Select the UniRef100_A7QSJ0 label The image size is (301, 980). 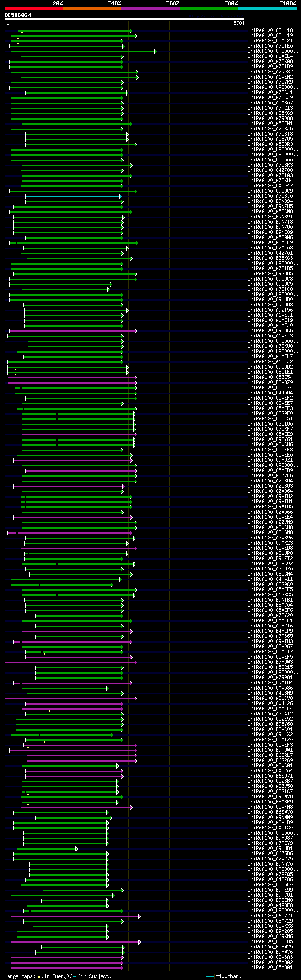pos(270,196)
